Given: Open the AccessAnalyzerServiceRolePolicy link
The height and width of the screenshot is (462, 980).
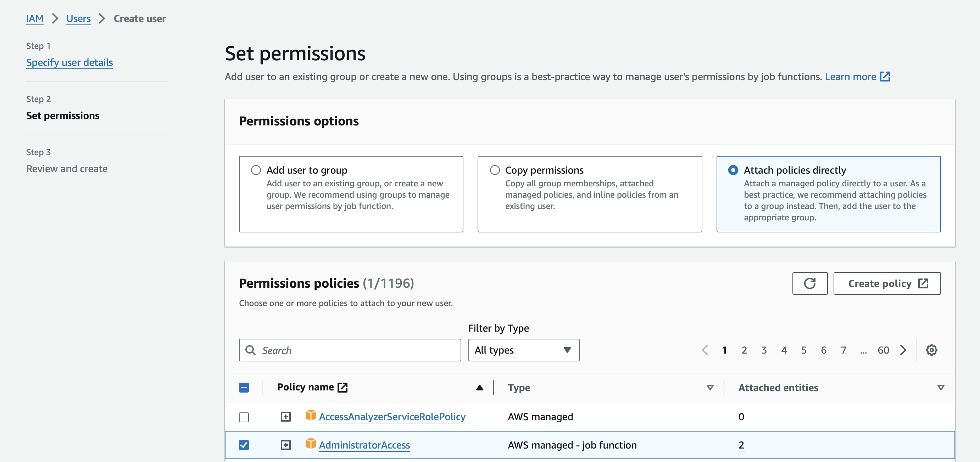Looking at the screenshot, I should tap(392, 417).
